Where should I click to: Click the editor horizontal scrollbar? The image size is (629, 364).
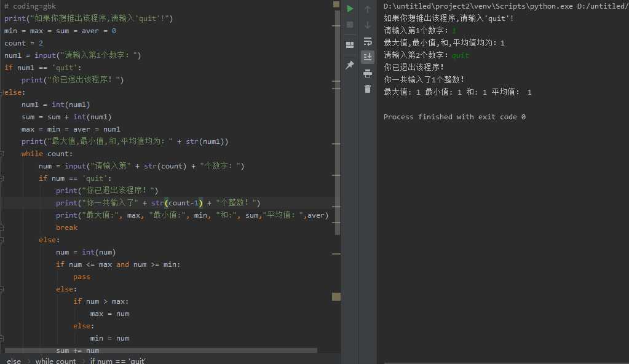coord(160,350)
